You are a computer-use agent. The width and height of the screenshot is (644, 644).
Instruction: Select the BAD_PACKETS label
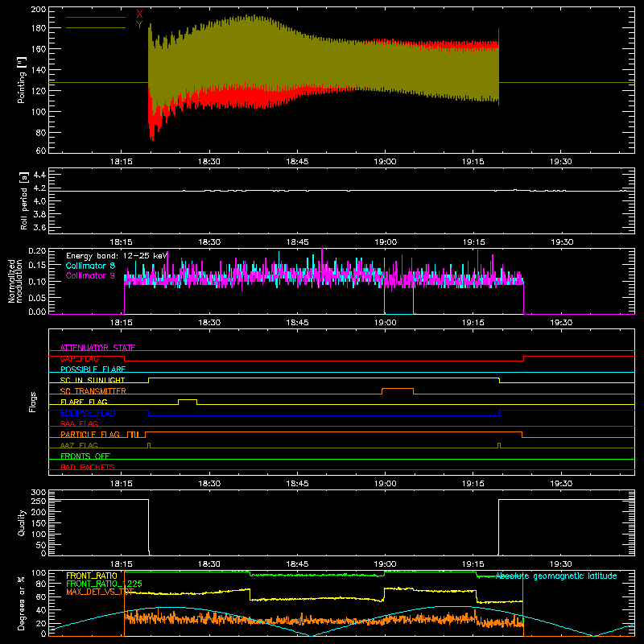[88, 467]
